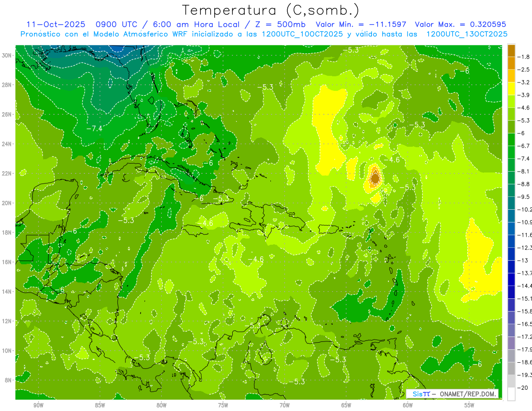This screenshot has width=532, height=411.
Task: Click the '-8.8' color bar label
Action: tap(524, 184)
